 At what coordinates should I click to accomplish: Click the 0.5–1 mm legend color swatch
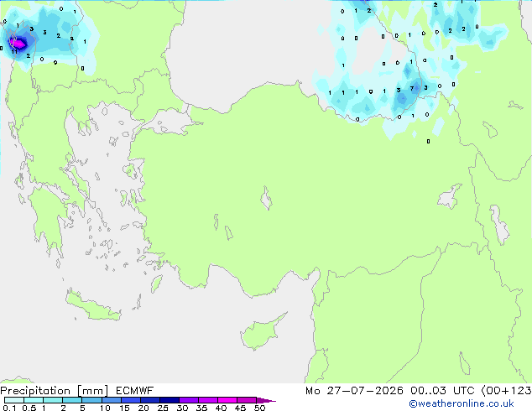[x=34, y=400]
